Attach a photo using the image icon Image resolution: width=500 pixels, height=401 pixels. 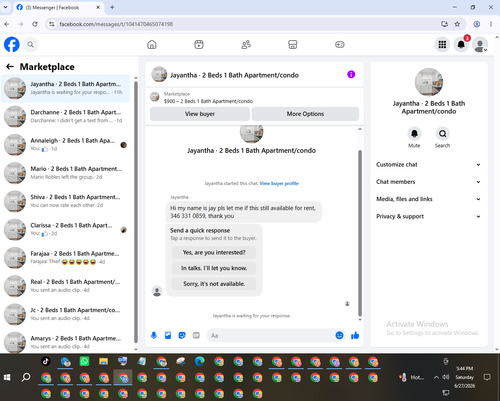tap(168, 335)
